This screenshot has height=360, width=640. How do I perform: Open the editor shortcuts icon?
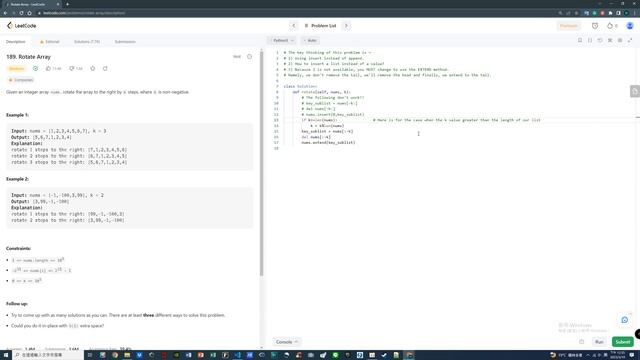point(610,40)
